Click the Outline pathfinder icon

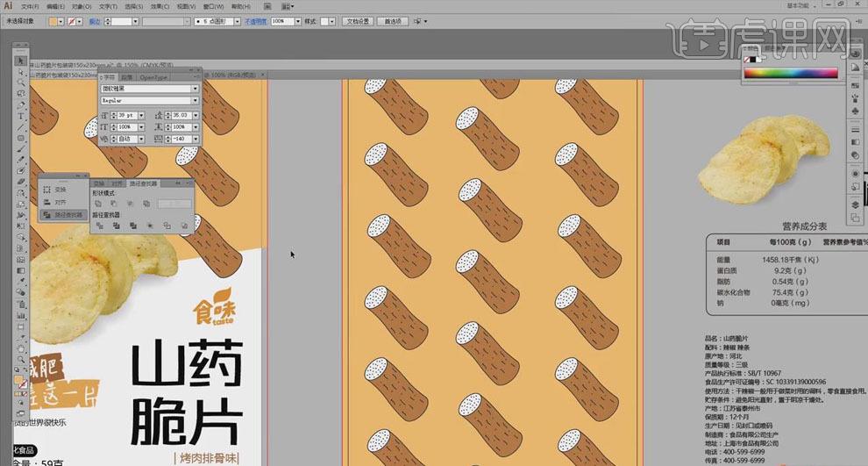click(167, 226)
